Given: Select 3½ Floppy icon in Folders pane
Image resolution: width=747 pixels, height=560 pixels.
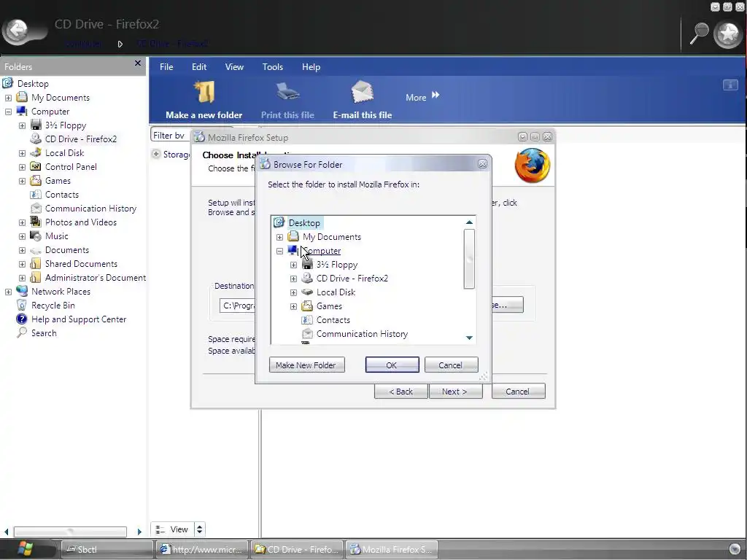Looking at the screenshot, I should (36, 125).
